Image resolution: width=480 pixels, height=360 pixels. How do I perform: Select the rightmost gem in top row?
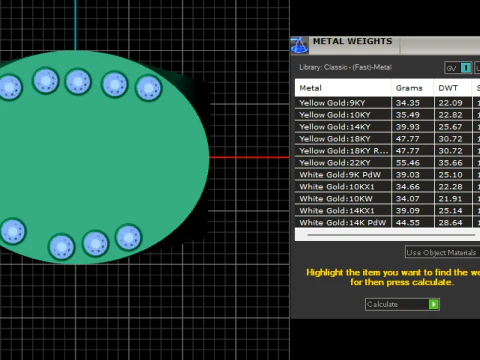click(149, 88)
